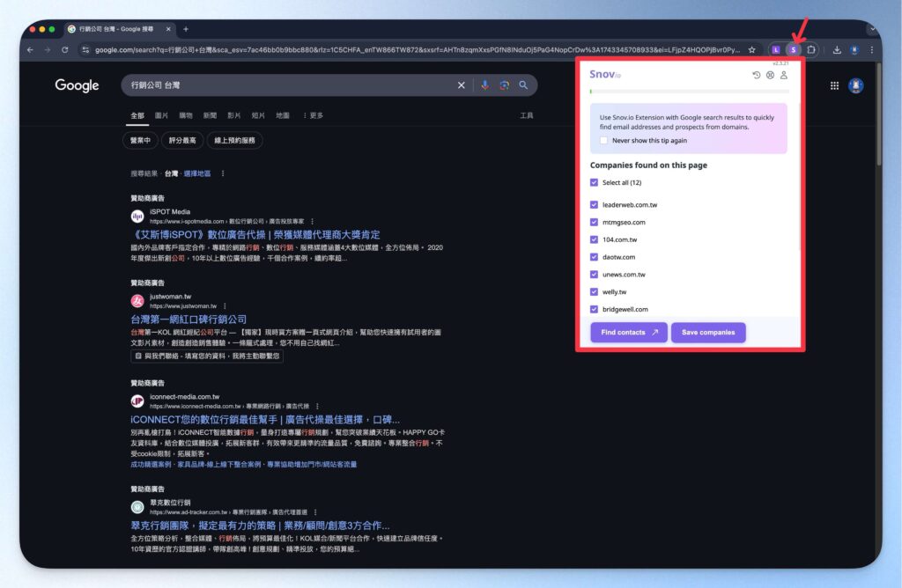Image resolution: width=902 pixels, height=588 pixels.
Task: Uncheck bridgewell.com company
Action: tap(595, 309)
